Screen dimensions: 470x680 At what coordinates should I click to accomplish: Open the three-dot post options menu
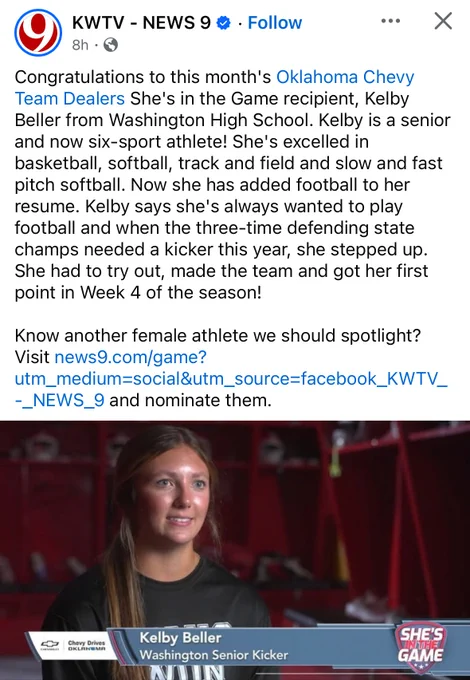click(x=390, y=21)
